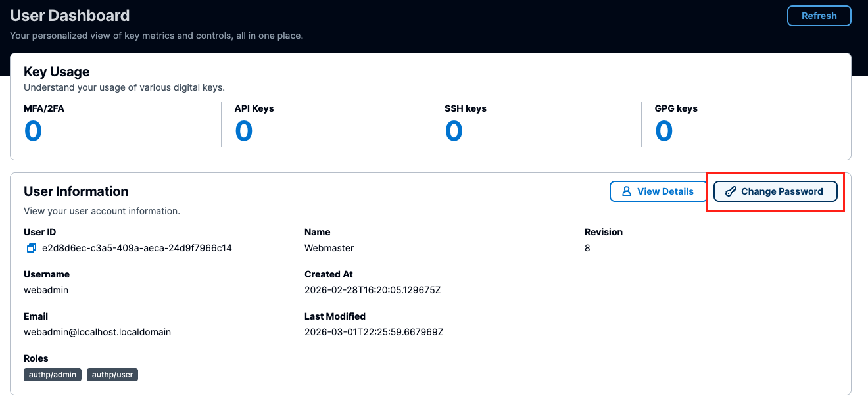
Task: Click the person icon in View Details
Action: point(626,191)
